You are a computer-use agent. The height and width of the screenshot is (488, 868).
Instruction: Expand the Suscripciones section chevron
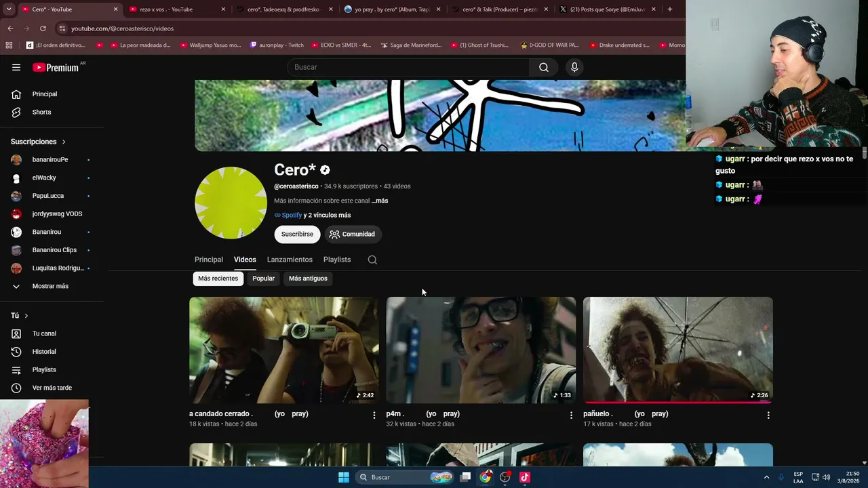point(64,142)
